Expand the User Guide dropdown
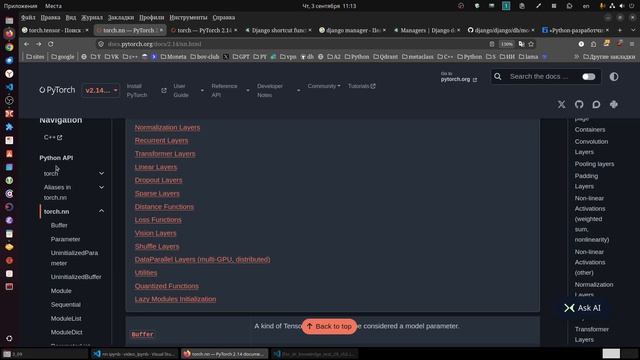 [202, 90]
